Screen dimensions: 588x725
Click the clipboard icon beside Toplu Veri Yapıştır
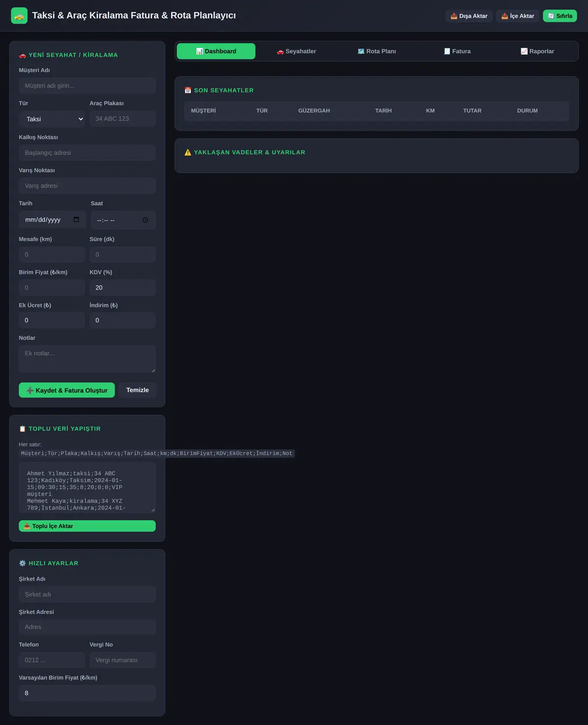pyautogui.click(x=22, y=429)
